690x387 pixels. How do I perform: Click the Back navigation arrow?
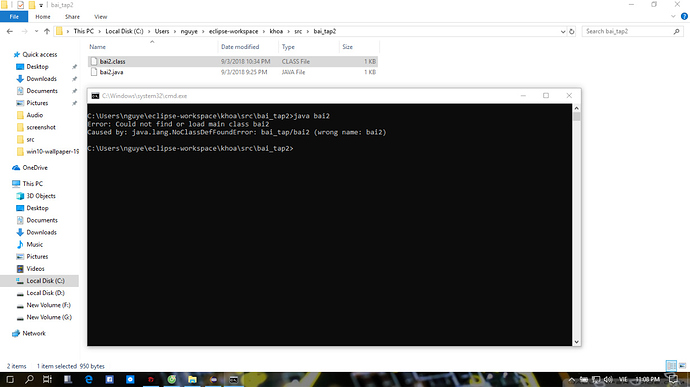[10, 31]
